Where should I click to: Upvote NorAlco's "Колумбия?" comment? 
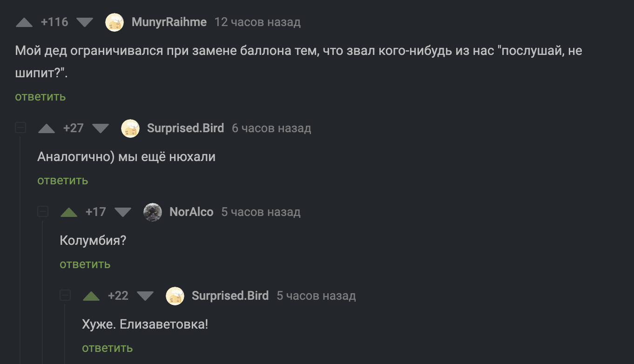click(69, 212)
